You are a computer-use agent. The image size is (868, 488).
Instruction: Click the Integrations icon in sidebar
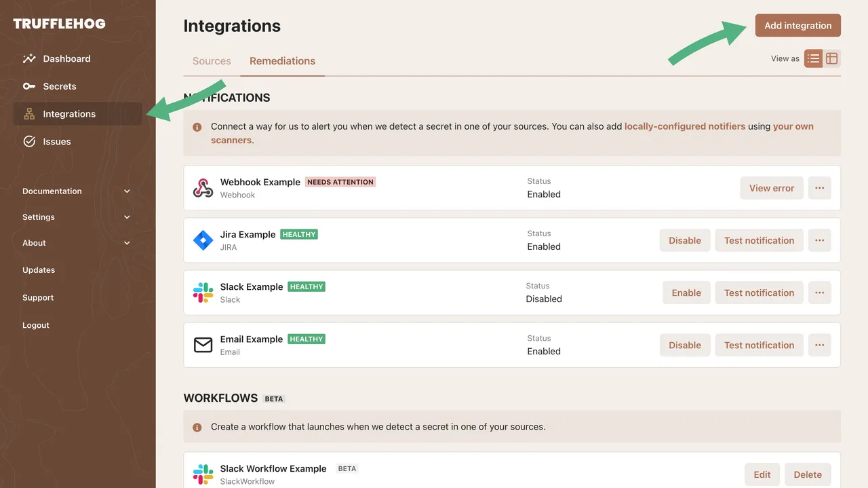coord(30,113)
